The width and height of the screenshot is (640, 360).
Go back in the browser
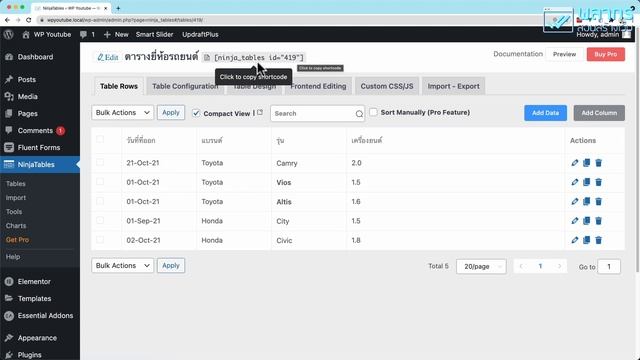(7, 20)
